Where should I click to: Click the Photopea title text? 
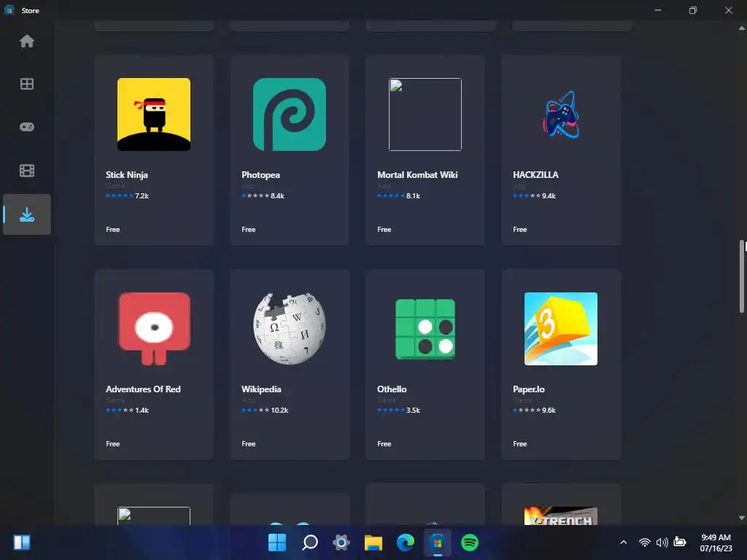(260, 175)
